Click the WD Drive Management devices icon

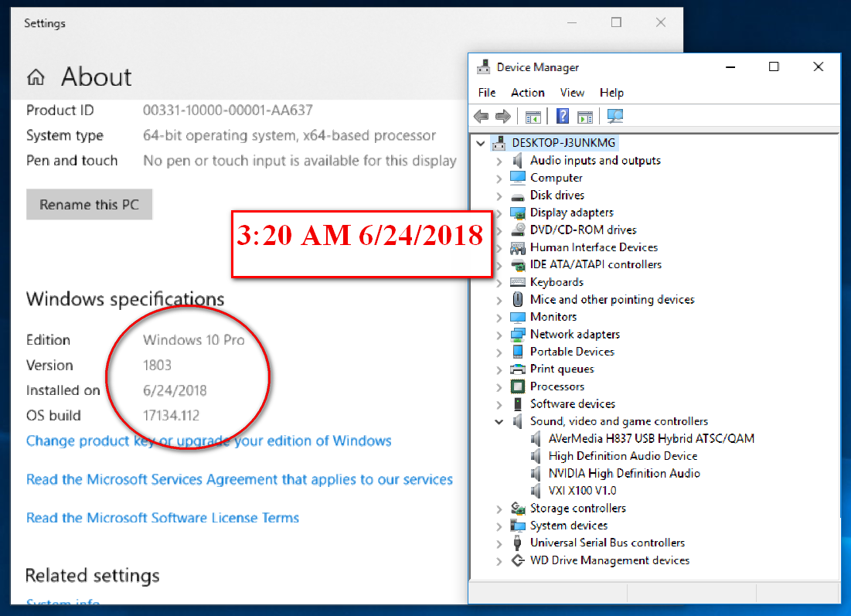point(518,560)
